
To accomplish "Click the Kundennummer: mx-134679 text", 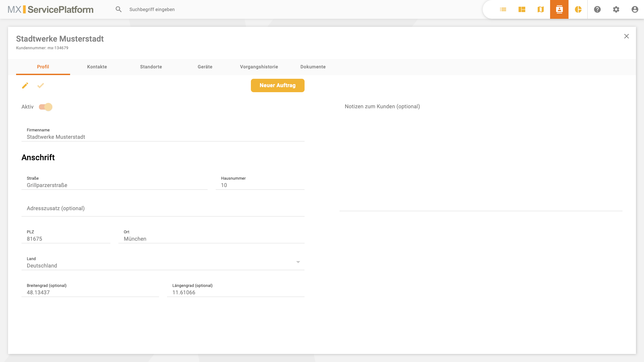I will 42,48.
